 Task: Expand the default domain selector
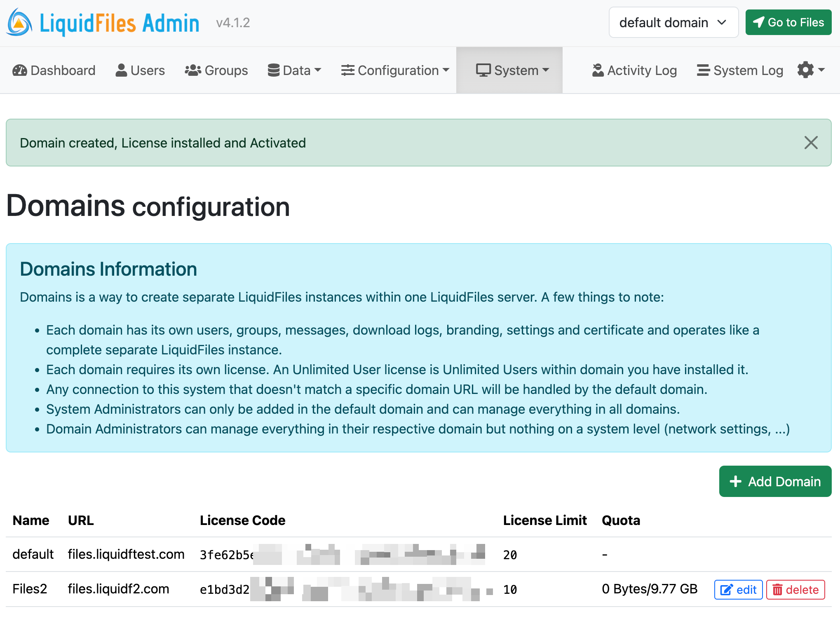(x=673, y=22)
